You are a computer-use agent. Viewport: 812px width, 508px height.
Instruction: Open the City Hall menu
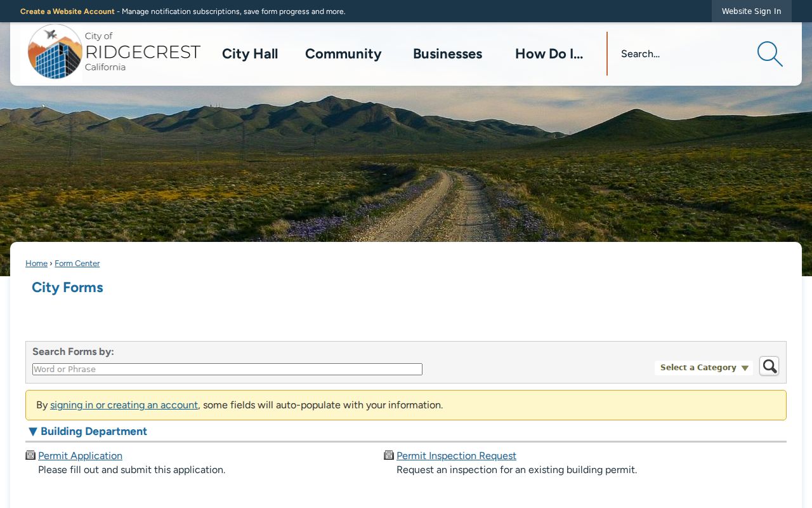click(x=250, y=54)
